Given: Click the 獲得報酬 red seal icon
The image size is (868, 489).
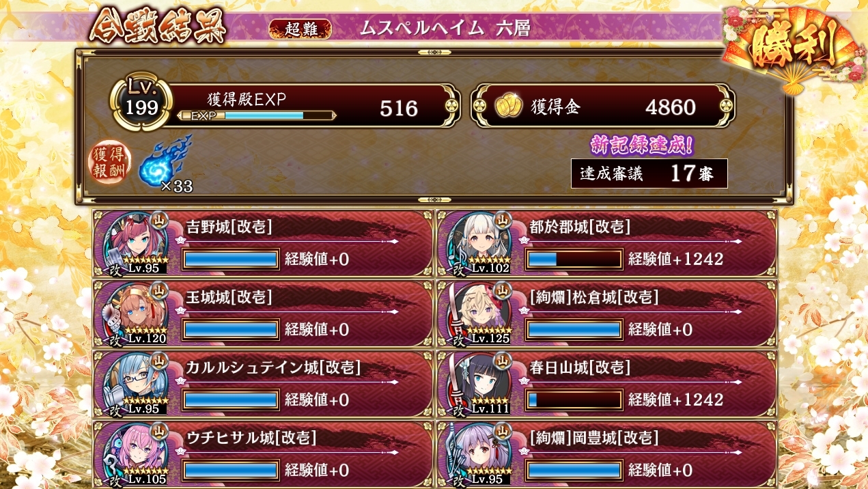Looking at the screenshot, I should [110, 164].
